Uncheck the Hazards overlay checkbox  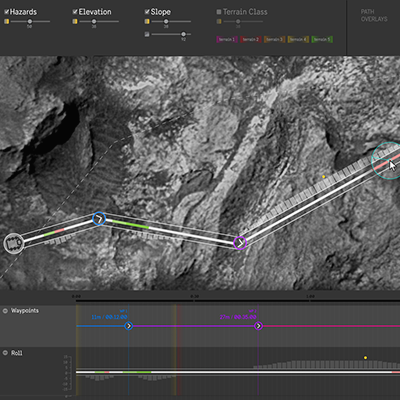point(6,12)
